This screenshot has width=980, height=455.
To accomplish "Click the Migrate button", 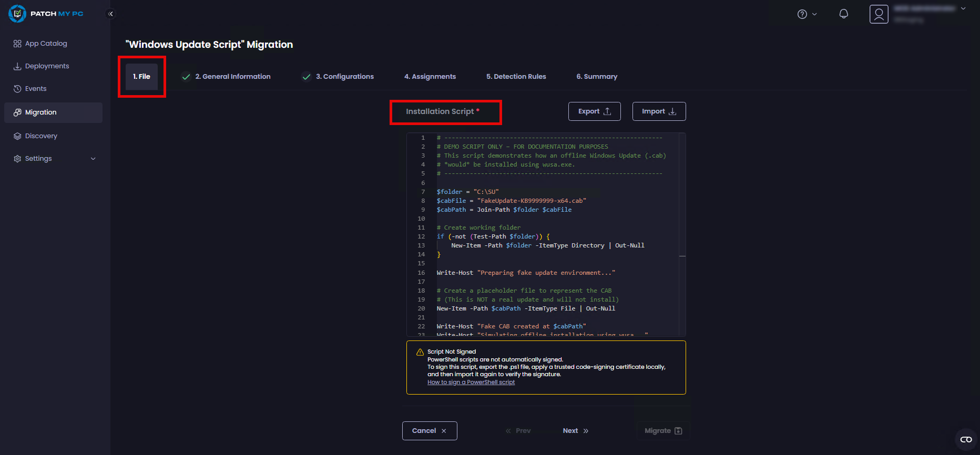I will (x=663, y=431).
